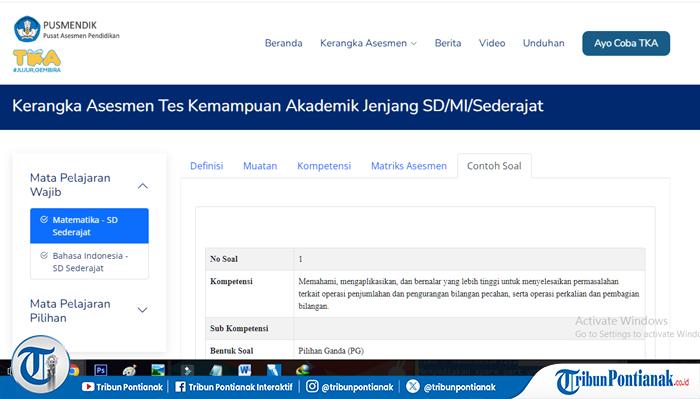This screenshot has width=700, height=399.
Task: Click the Sub Kompetensi row label
Action: point(239,328)
